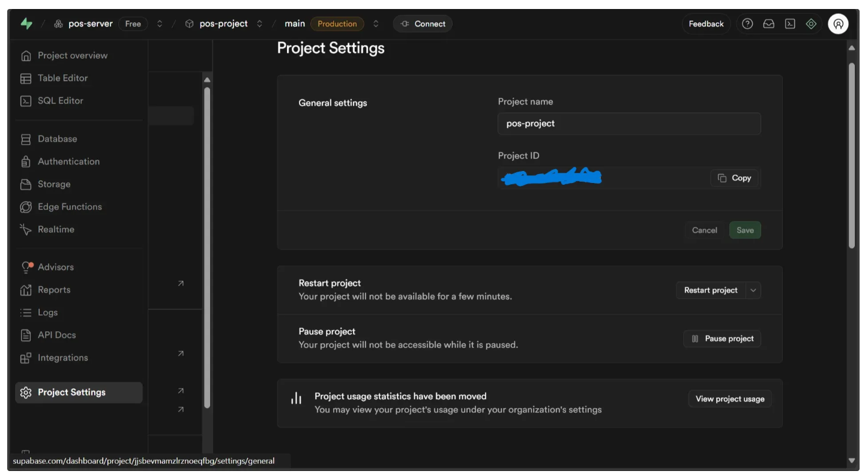Click View project usage

pyautogui.click(x=729, y=399)
